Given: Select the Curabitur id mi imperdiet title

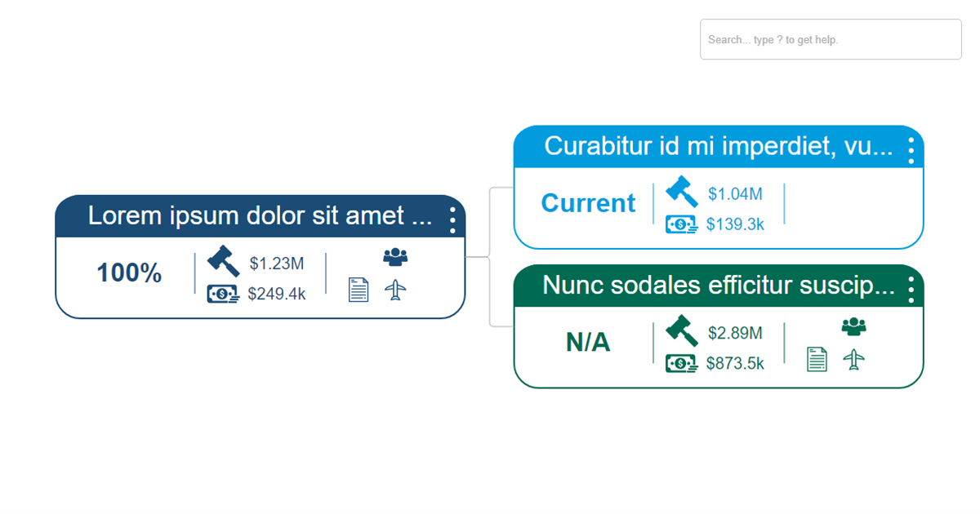Looking at the screenshot, I should click(719, 147).
